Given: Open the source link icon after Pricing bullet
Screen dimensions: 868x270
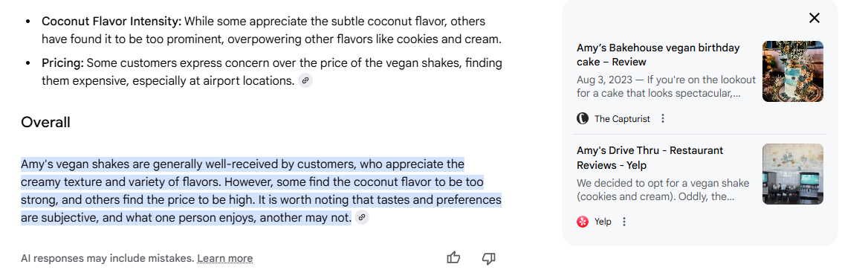Looking at the screenshot, I should 305,80.
